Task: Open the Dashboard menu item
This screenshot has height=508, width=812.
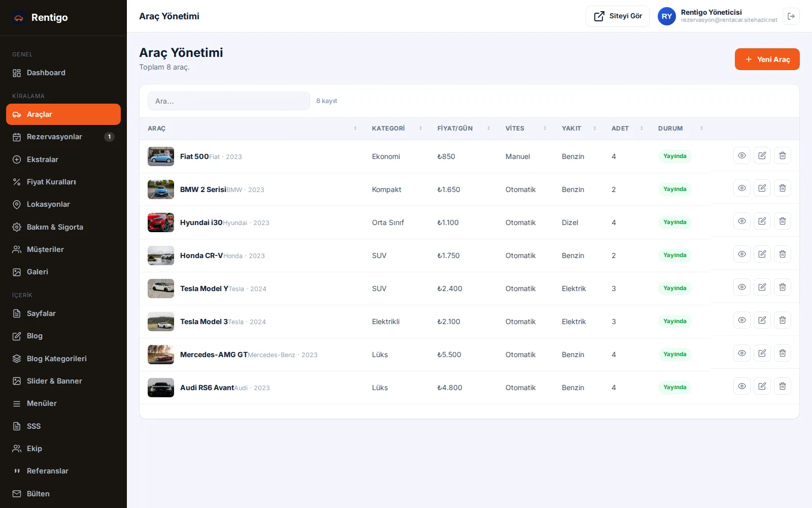Action: tap(63, 73)
